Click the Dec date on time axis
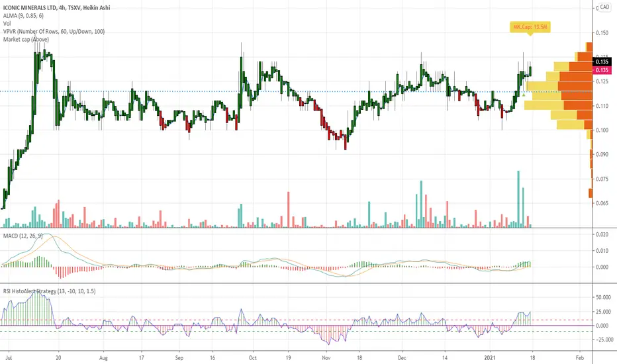The width and height of the screenshot is (617, 364). 402,357
